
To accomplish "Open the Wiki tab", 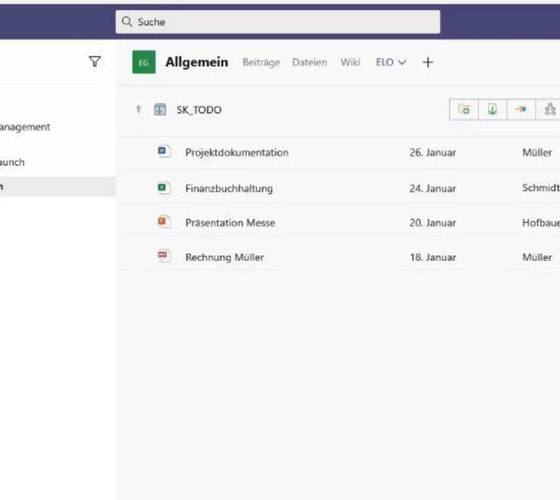I will (x=350, y=62).
